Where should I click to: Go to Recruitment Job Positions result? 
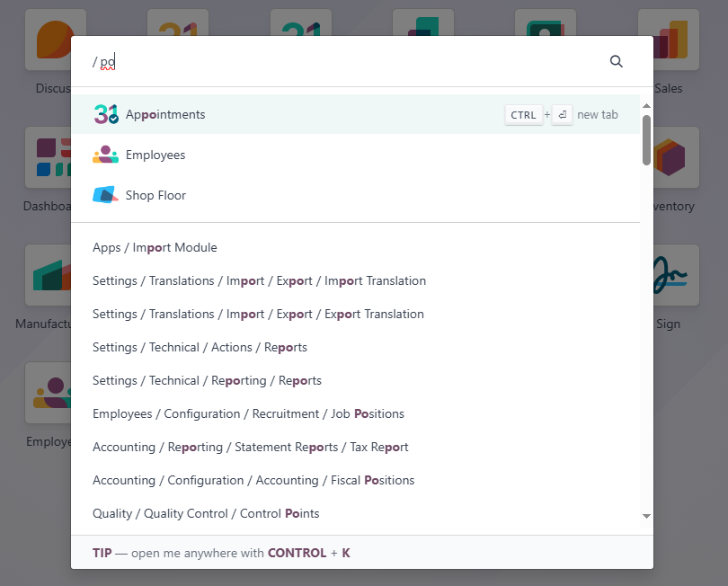coord(248,413)
